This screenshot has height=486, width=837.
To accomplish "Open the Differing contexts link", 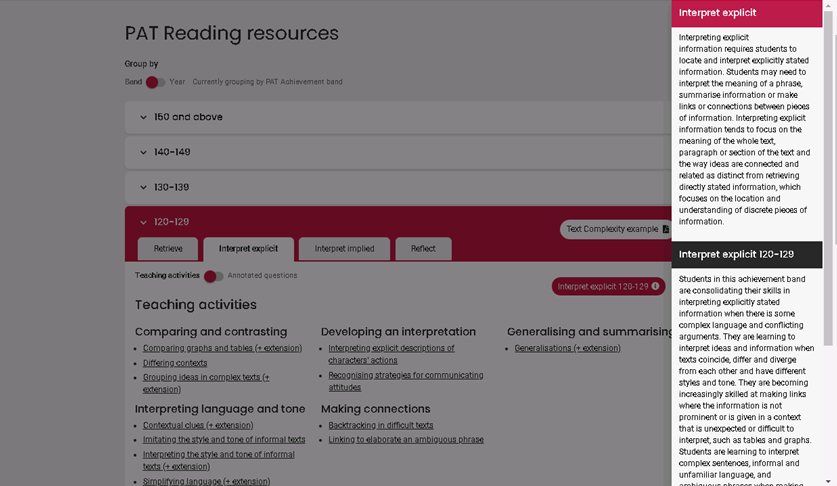I will (x=175, y=363).
